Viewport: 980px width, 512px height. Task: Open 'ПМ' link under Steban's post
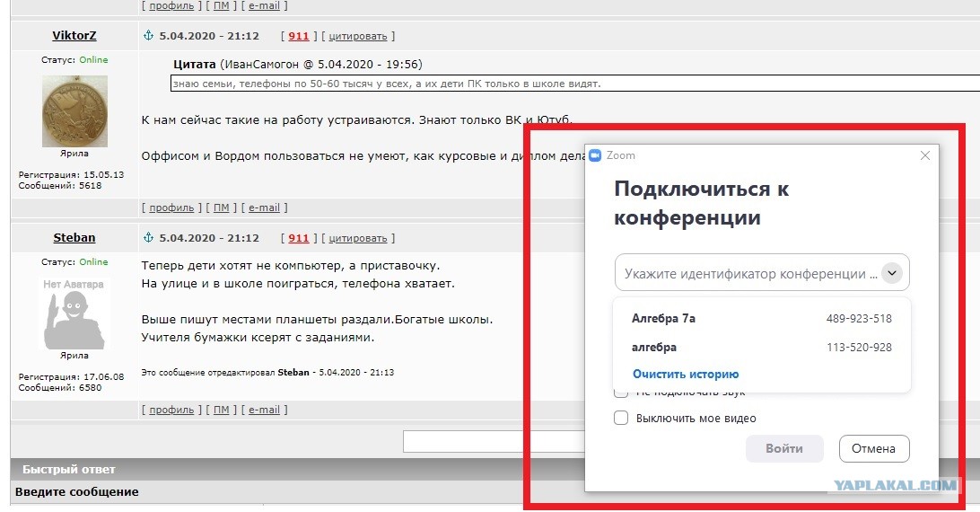[x=222, y=410]
